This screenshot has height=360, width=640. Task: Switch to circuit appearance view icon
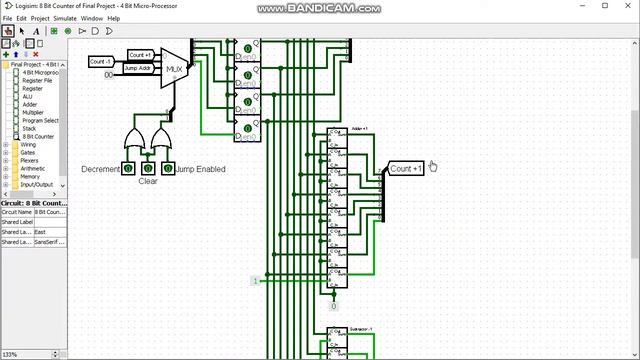pos(40,43)
